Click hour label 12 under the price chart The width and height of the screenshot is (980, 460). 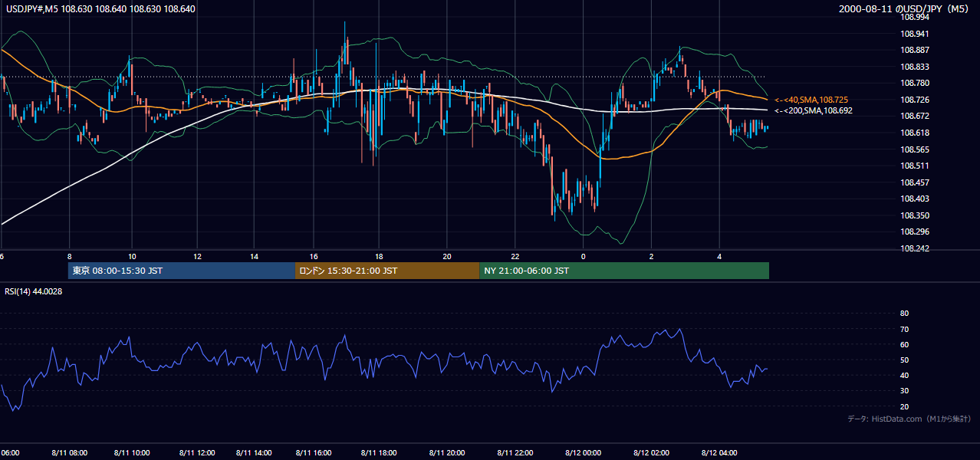point(197,256)
